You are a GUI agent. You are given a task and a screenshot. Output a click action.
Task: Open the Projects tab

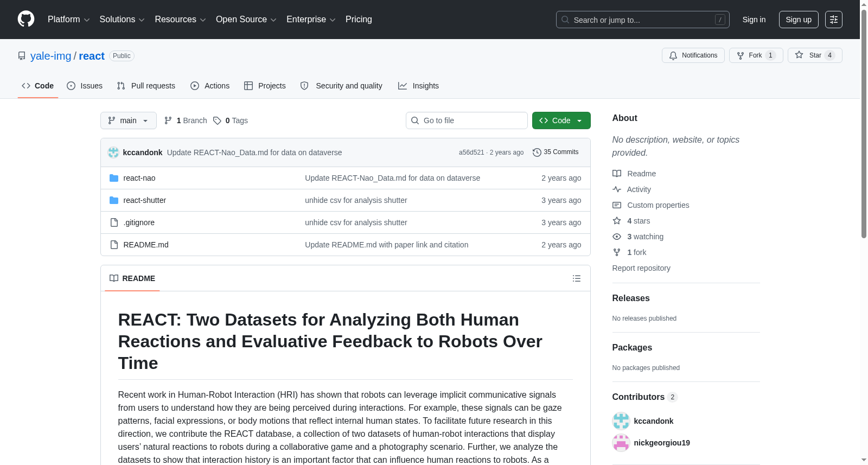265,86
